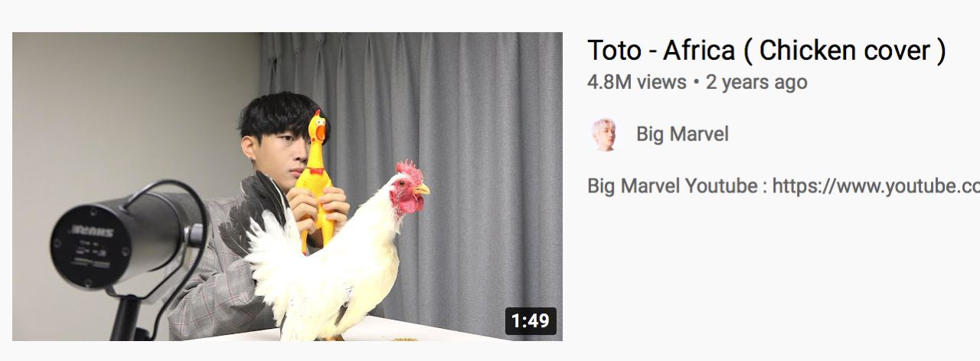980x361 pixels.
Task: Click the rooster's yellow beak
Action: [422, 189]
